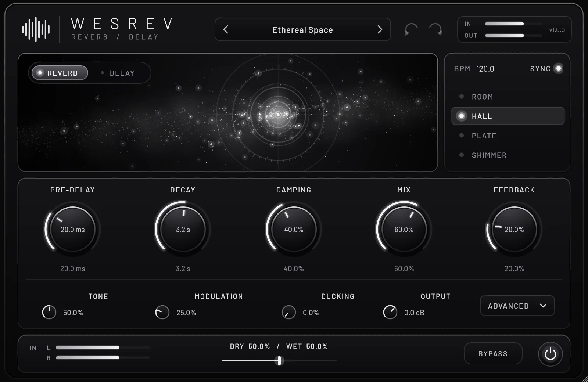588x382 pixels.
Task: Click the Damping knob
Action: click(x=294, y=229)
